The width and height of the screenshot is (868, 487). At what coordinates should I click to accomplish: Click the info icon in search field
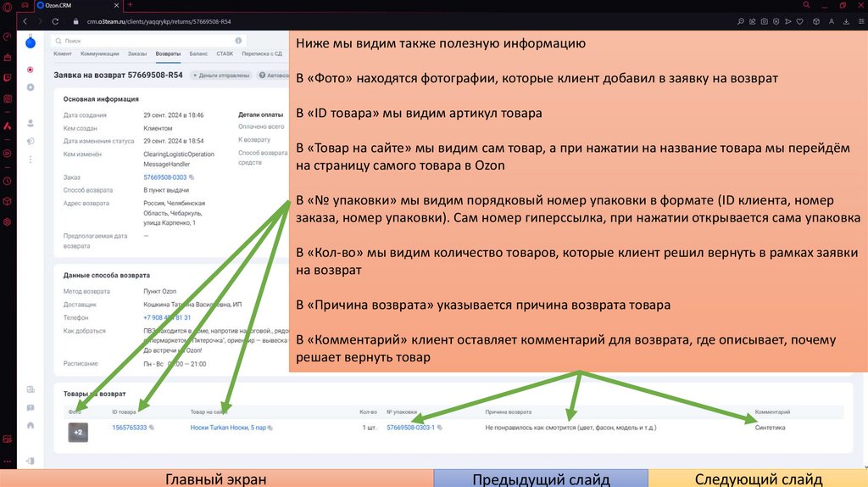(238, 41)
